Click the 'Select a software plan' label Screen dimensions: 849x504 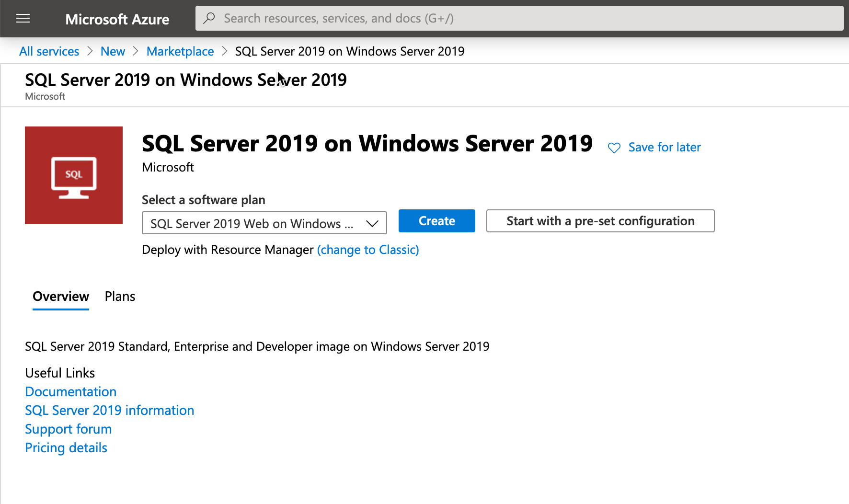tap(204, 200)
